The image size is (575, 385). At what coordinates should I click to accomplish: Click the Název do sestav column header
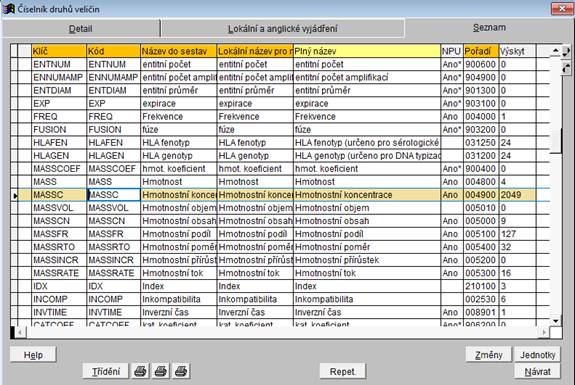(x=179, y=51)
